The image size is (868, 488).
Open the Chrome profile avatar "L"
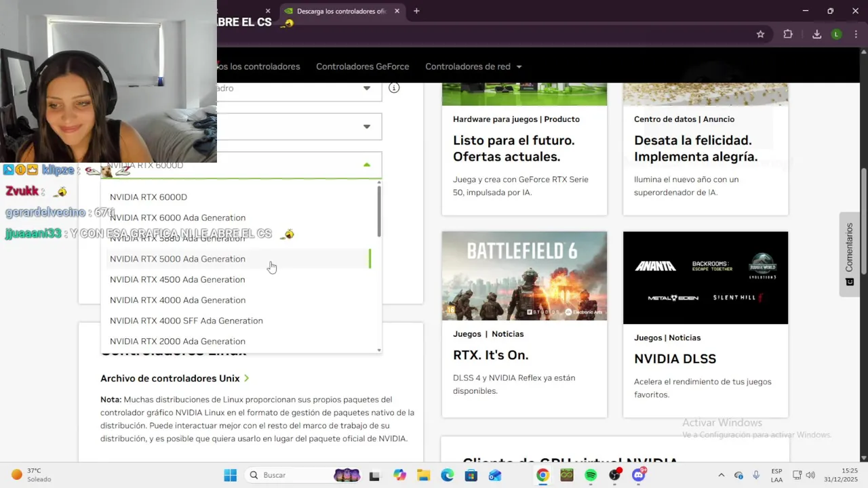tap(836, 35)
